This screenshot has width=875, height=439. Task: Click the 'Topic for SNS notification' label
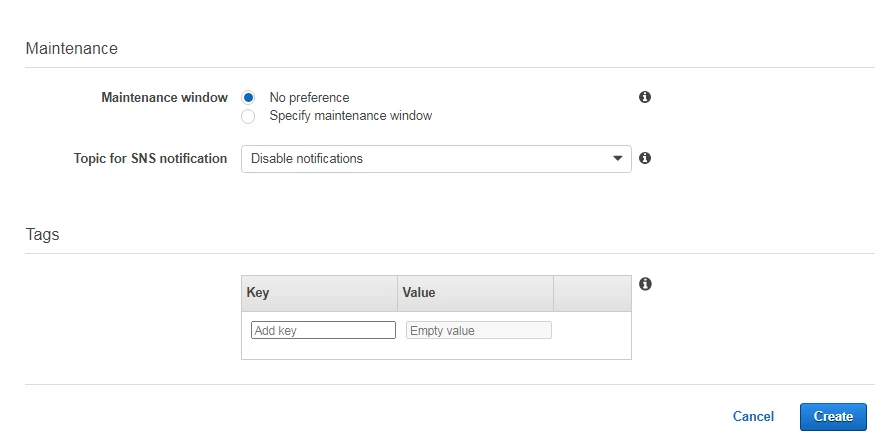point(150,158)
